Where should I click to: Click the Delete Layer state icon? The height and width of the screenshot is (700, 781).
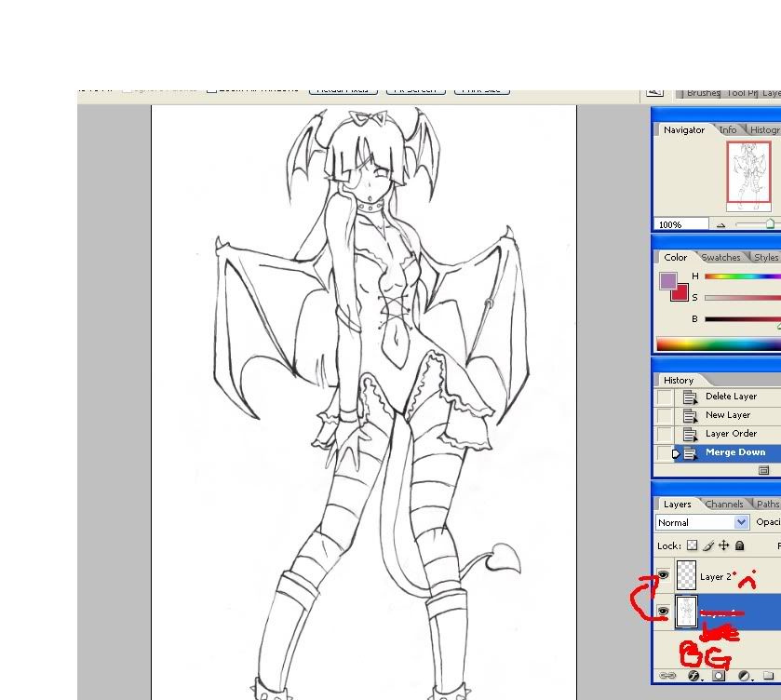[x=690, y=397]
